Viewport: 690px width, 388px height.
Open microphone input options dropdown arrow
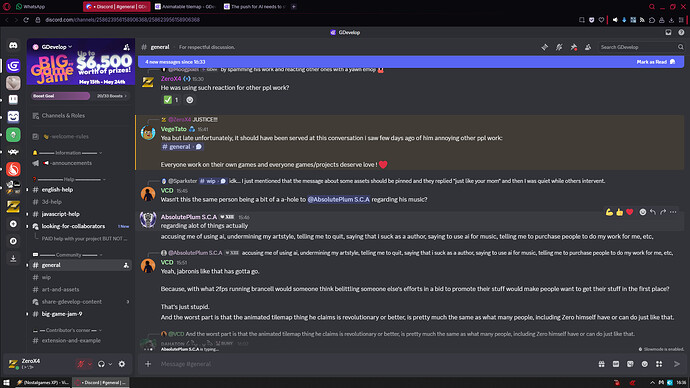point(90,364)
